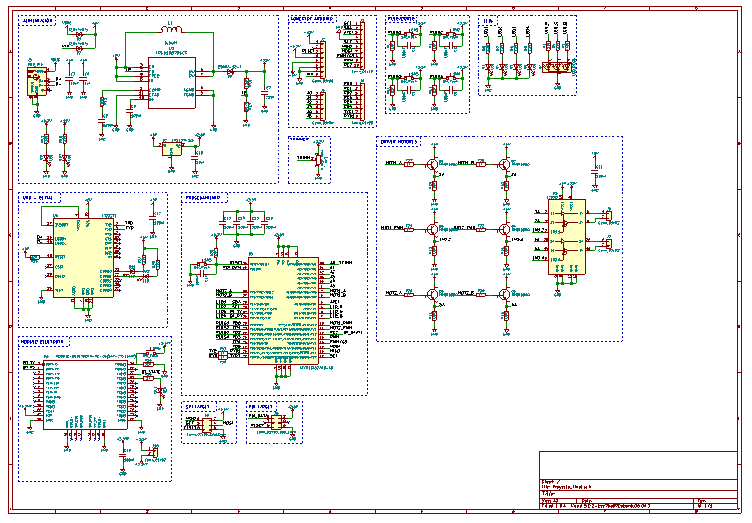The height and width of the screenshot is (523, 752).
Task: Select the potentiometer symbol in its small block
Action: point(318,159)
